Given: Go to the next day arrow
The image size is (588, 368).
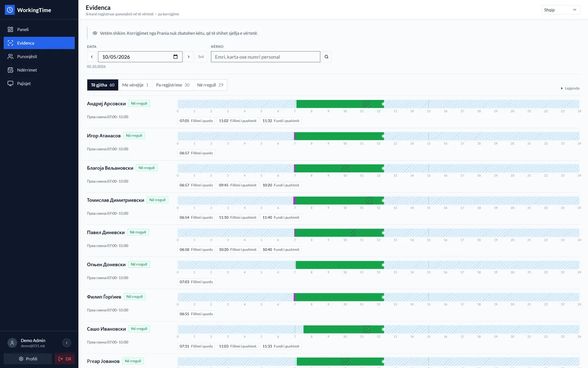Looking at the screenshot, I should (189, 57).
